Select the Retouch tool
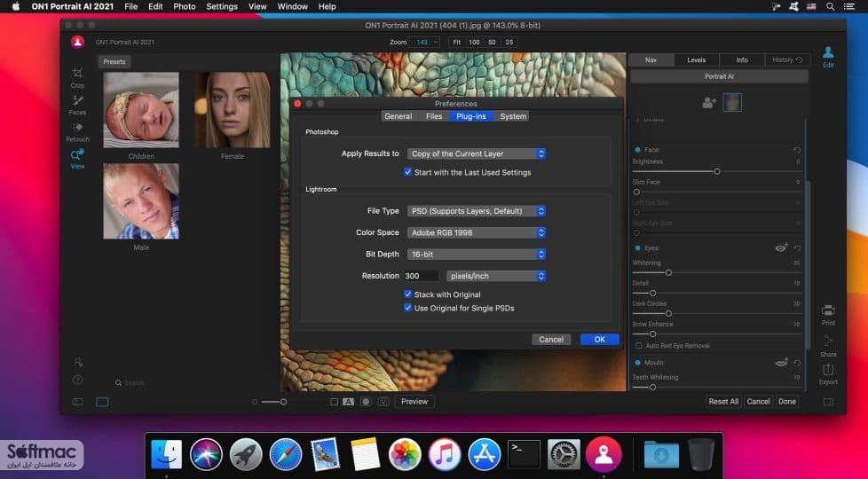 tap(77, 132)
